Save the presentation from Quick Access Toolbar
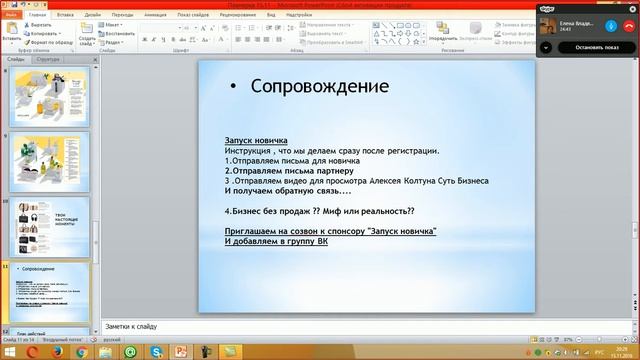640x360 pixels. pyautogui.click(x=14, y=4)
